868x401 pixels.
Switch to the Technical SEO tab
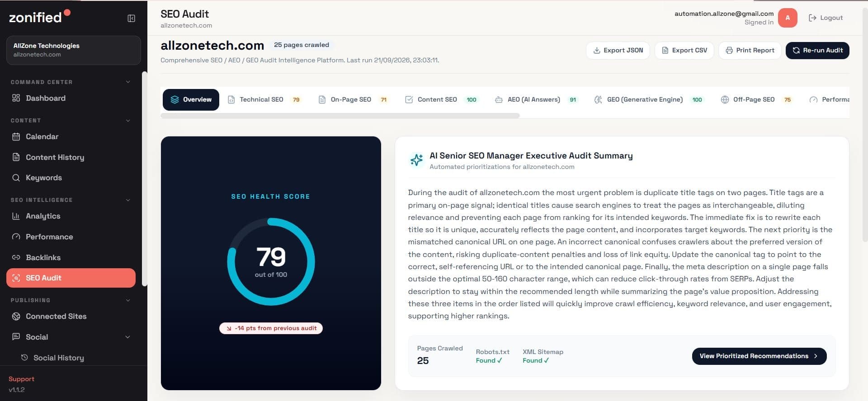[x=265, y=99]
